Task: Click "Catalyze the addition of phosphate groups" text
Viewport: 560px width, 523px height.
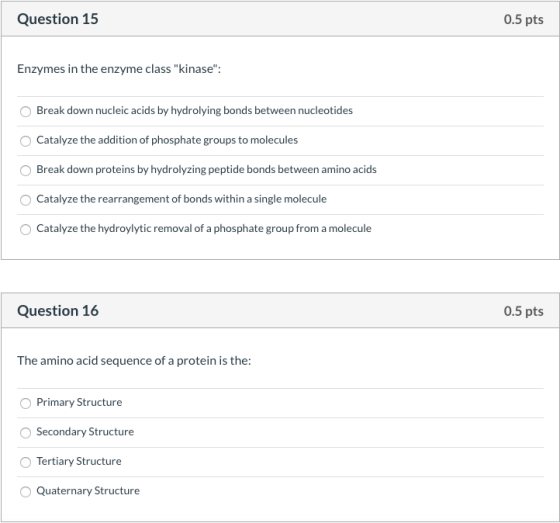Action: (167, 140)
